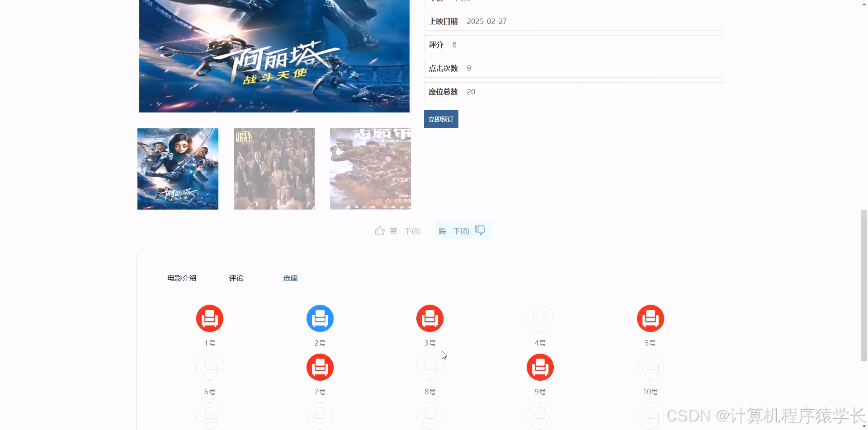Image resolution: width=868 pixels, height=430 pixels.
Task: Select seat 5号
Action: (650, 318)
